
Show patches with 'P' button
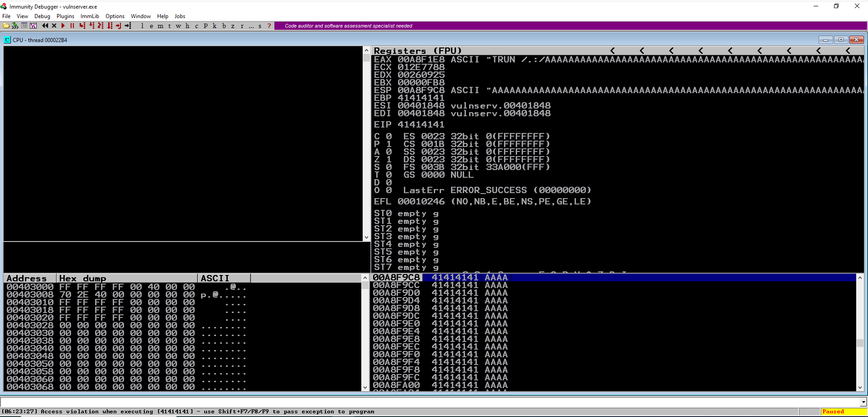click(x=206, y=26)
